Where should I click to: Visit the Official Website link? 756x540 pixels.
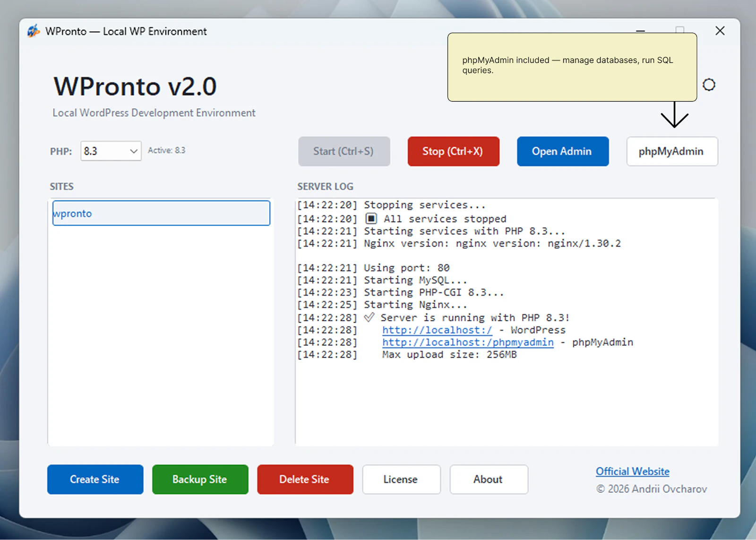click(x=632, y=471)
